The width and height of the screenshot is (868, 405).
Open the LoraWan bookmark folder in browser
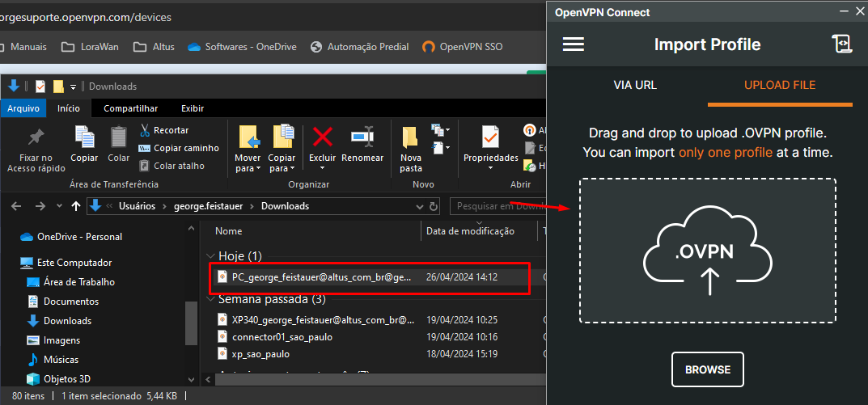click(x=90, y=47)
